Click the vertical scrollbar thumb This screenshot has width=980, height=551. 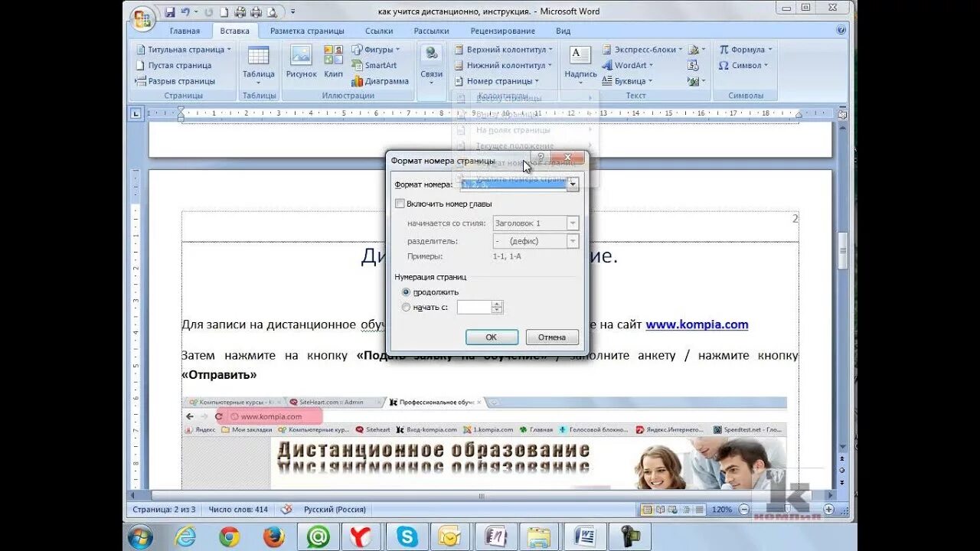point(842,251)
